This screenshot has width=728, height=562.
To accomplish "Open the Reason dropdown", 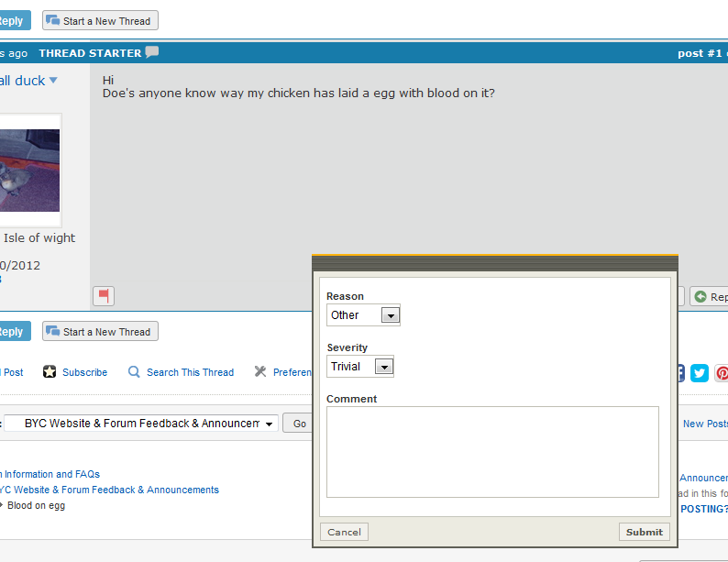I will tap(363, 315).
